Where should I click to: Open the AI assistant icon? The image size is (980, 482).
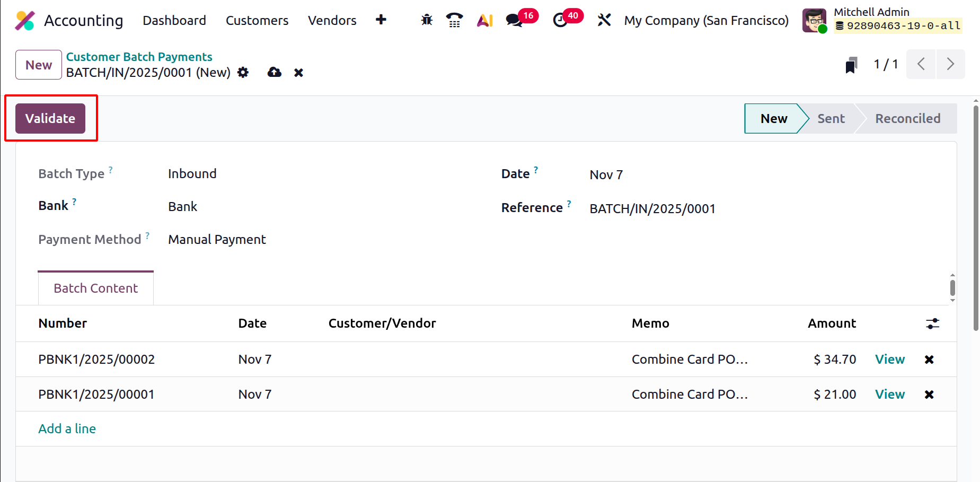point(484,20)
